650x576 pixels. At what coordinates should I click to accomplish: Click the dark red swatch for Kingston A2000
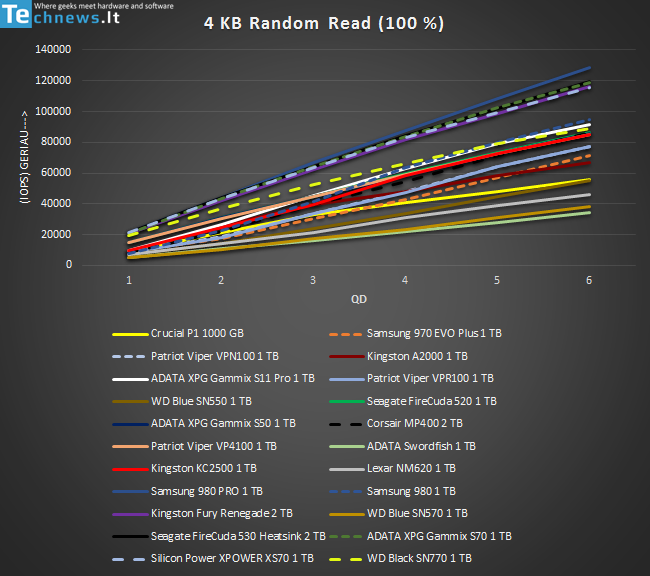[x=347, y=357]
